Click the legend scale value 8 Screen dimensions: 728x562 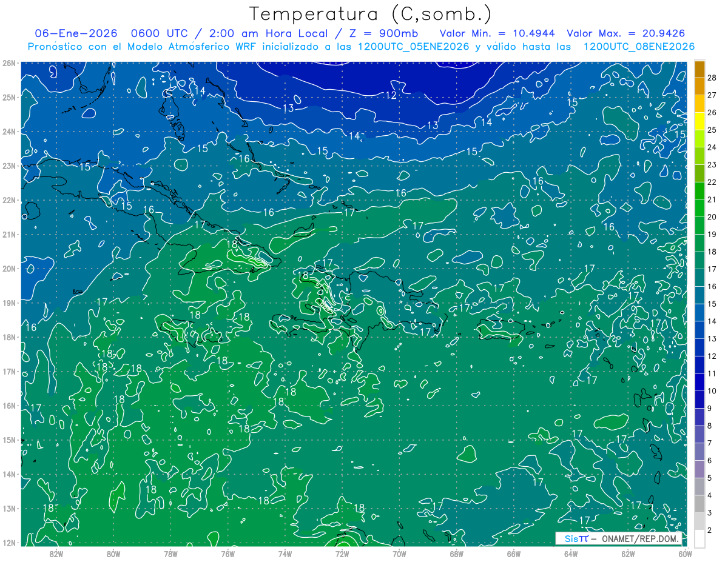(709, 426)
